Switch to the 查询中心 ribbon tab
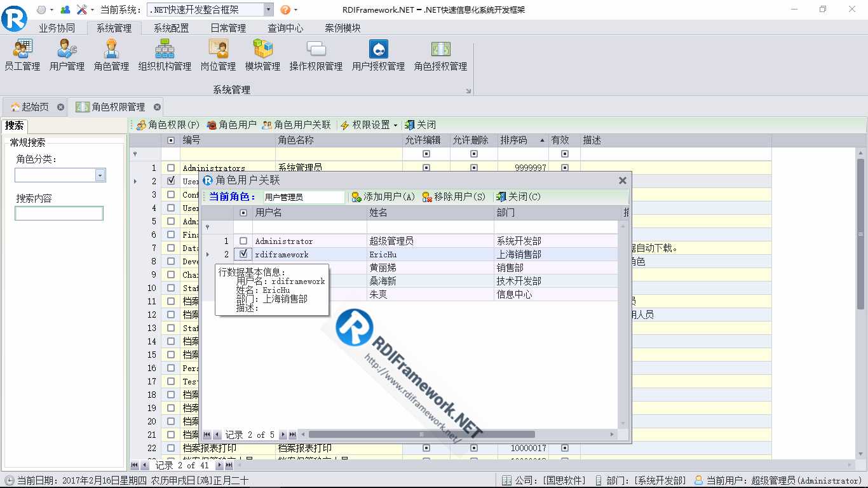The height and width of the screenshot is (488, 868). (x=285, y=28)
